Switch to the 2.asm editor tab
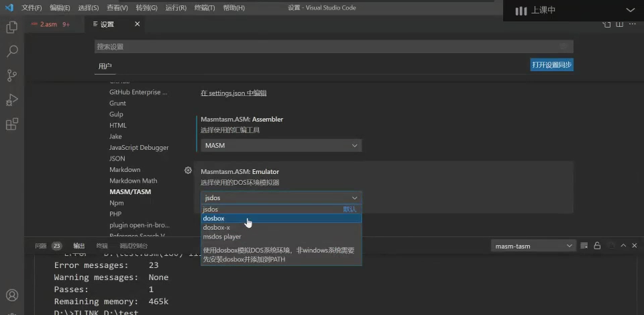Viewport: 644px width, 315px height. 49,24
